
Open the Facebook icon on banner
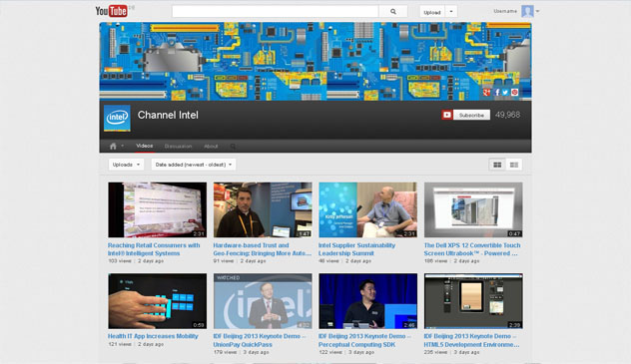(496, 93)
